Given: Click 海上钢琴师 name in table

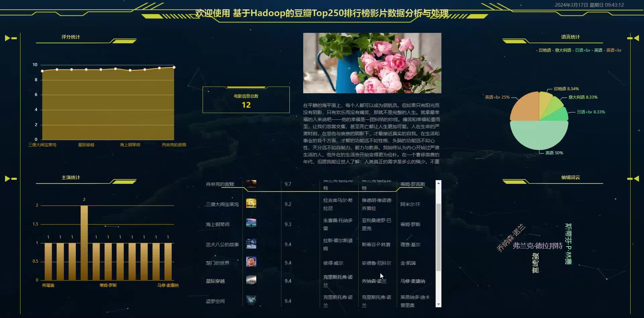Looking at the screenshot, I should pos(218,224).
